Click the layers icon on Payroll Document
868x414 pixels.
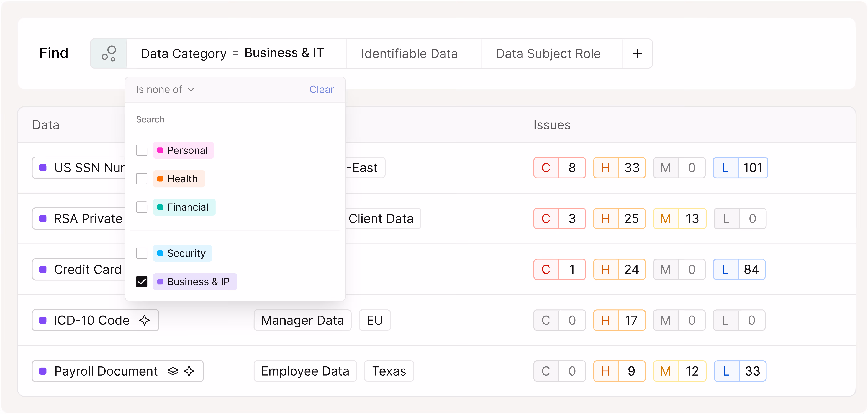(x=173, y=371)
